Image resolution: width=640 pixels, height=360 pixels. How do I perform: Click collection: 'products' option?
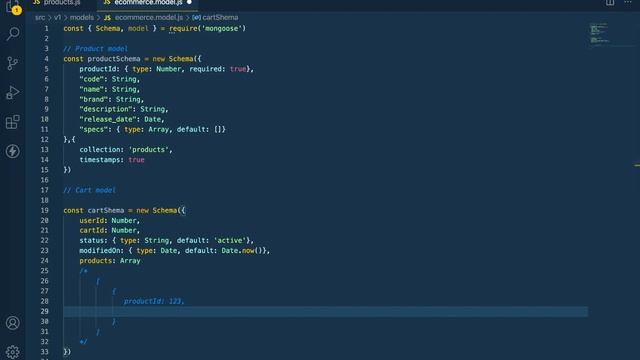click(126, 150)
